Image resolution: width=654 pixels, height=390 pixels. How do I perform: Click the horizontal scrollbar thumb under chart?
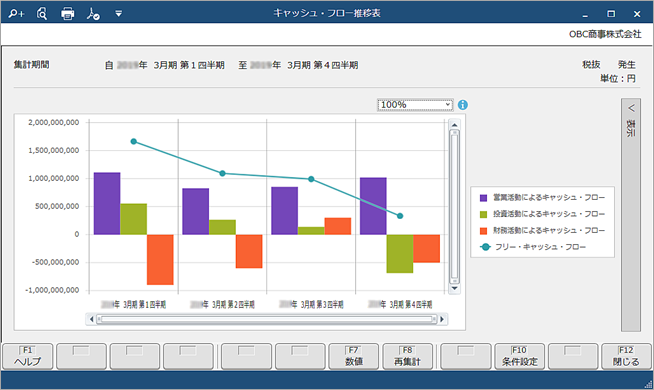(x=267, y=320)
